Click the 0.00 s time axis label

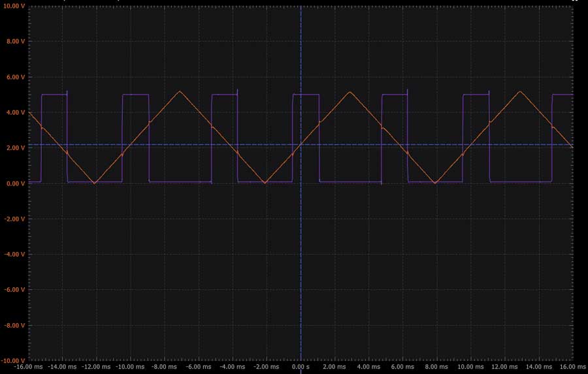(301, 367)
